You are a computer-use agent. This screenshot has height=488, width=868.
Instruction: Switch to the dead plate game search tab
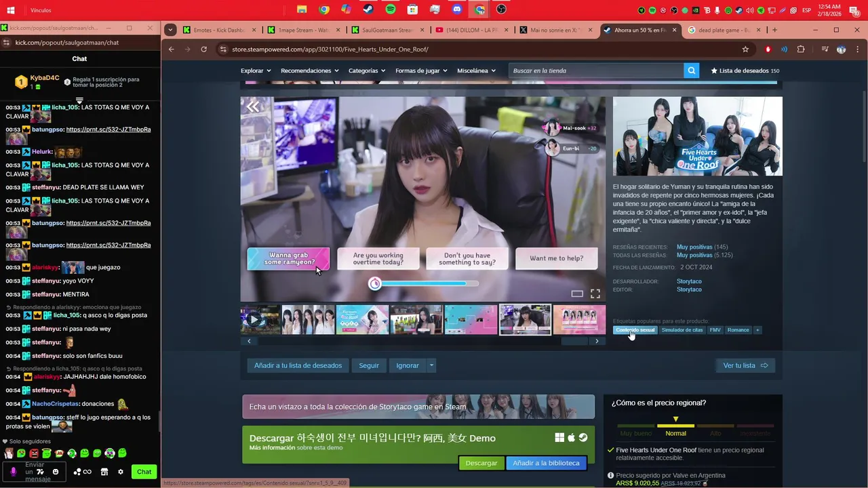[x=723, y=30]
